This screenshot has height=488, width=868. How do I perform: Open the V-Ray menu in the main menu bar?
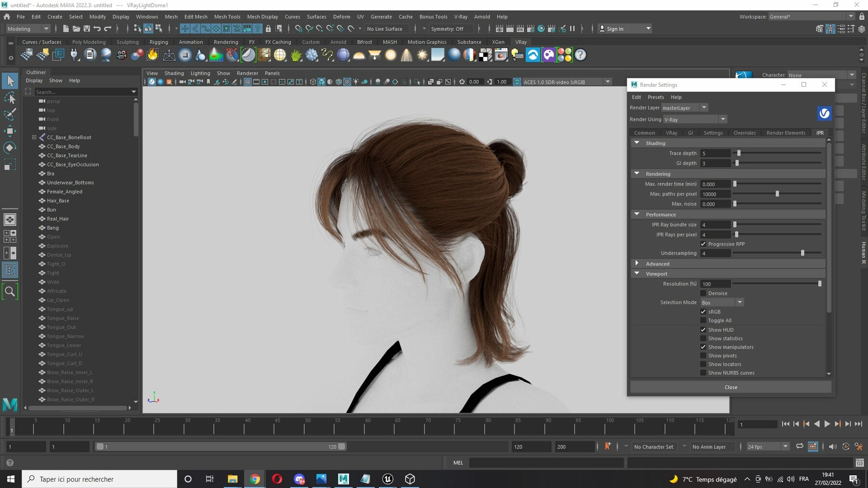[461, 16]
